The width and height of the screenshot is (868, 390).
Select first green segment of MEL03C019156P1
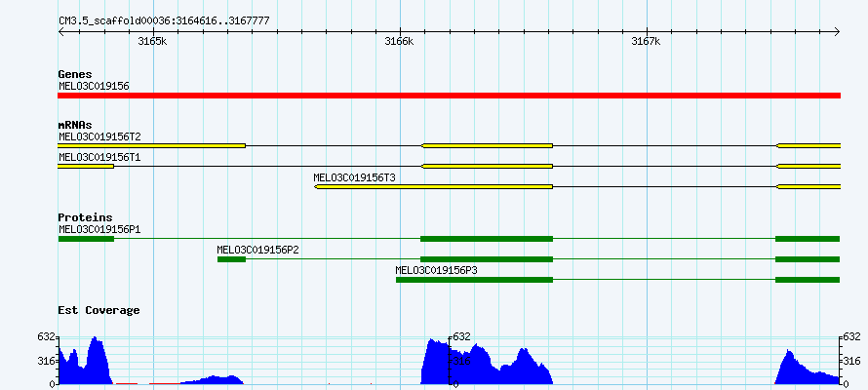pyautogui.click(x=86, y=239)
